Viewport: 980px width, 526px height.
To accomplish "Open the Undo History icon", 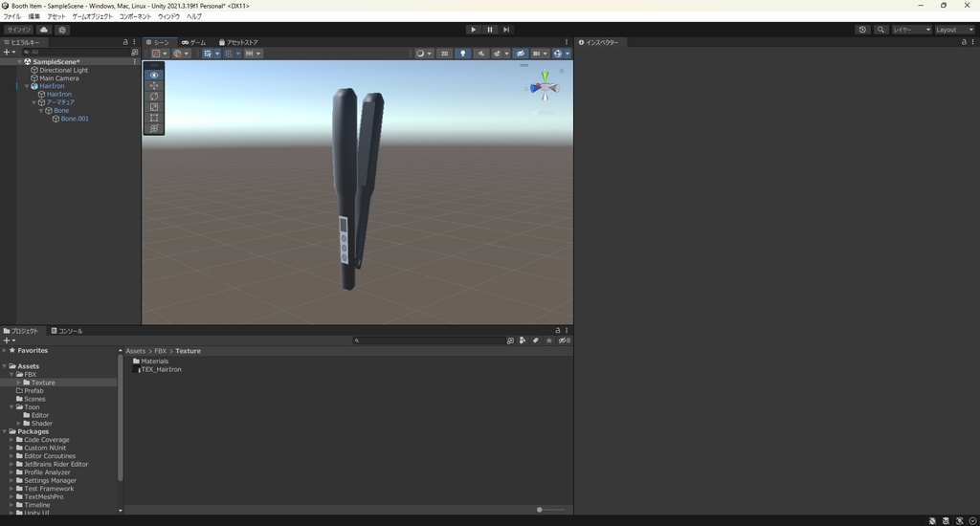I will (862, 30).
